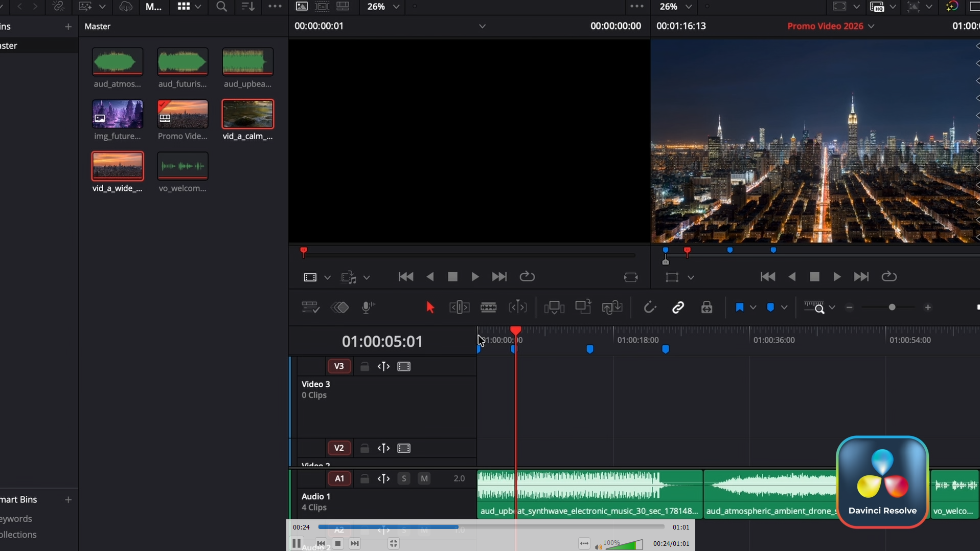Add a new smart bin with the plus
This screenshot has height=551, width=980.
68,499
